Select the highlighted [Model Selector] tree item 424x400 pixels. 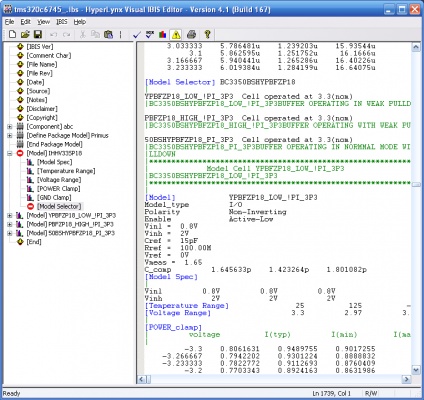[59, 206]
